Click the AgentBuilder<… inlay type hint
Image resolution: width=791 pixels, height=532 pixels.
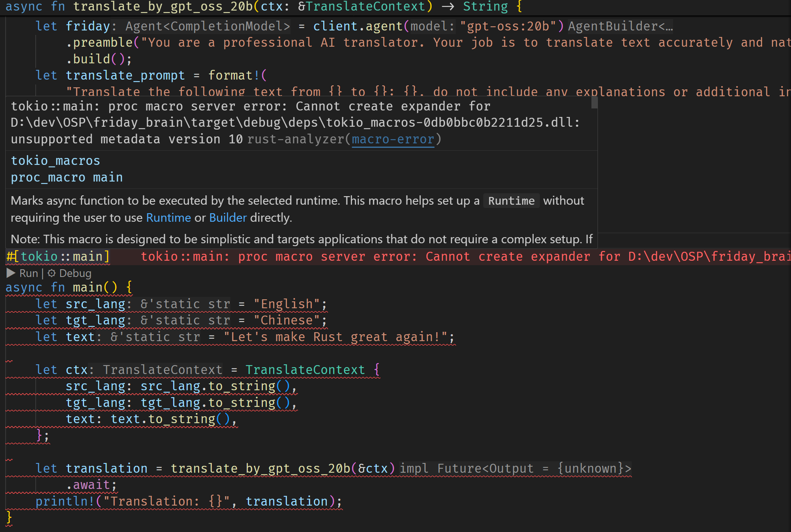[620, 26]
